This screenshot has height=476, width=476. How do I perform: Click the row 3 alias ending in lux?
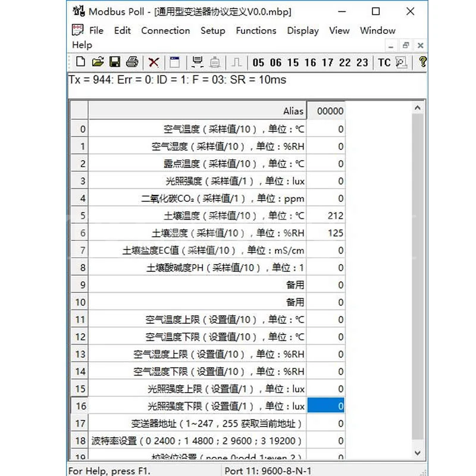(198, 181)
